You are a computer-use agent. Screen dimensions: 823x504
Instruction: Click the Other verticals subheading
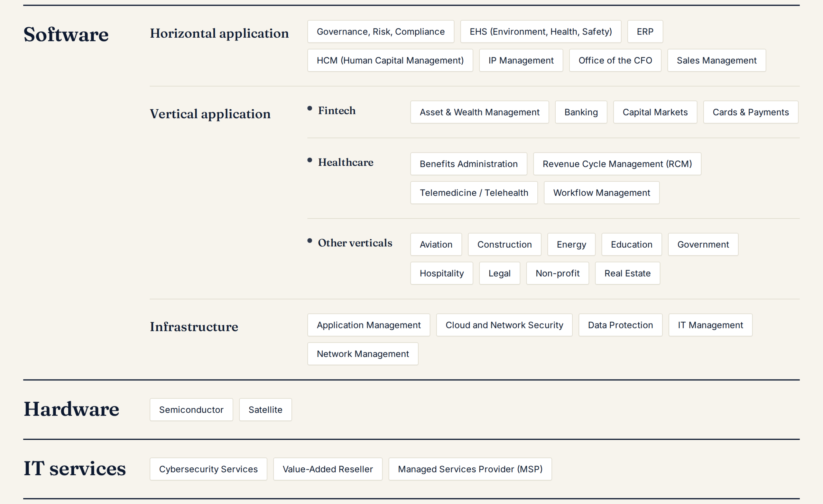tap(355, 243)
